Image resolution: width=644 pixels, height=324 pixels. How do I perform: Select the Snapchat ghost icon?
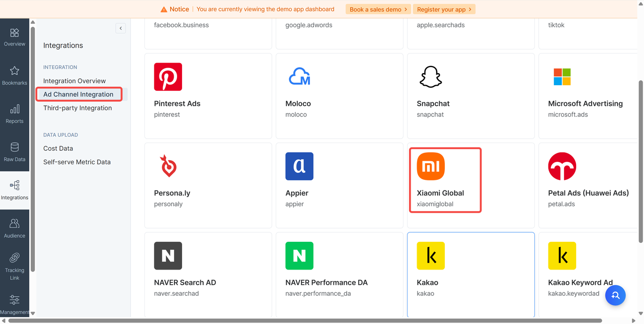point(431,77)
